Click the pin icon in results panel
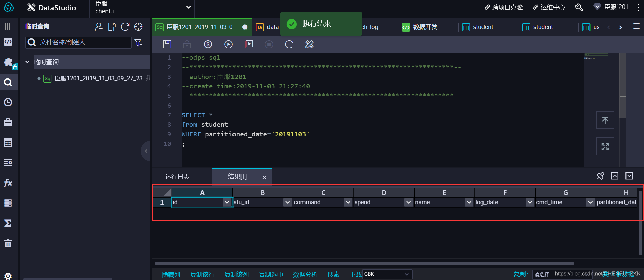This screenshot has width=644, height=280. [600, 176]
